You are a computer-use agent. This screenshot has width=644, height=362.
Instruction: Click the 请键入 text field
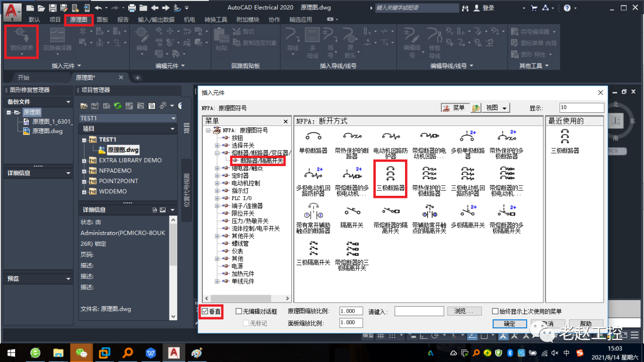pos(419,311)
